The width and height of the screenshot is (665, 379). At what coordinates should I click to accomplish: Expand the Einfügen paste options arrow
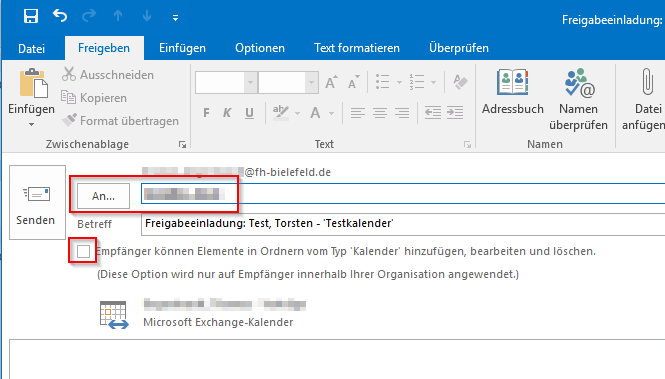[31, 124]
